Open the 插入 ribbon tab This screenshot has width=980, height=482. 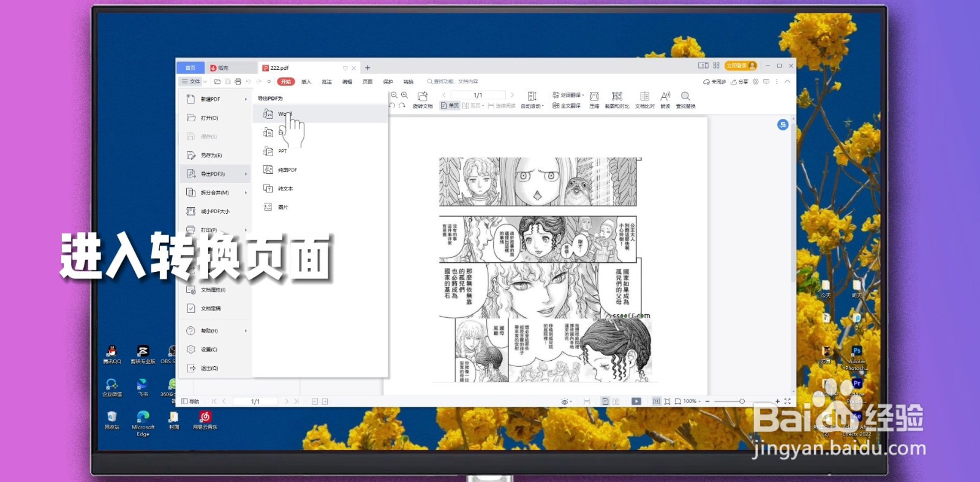pos(306,81)
